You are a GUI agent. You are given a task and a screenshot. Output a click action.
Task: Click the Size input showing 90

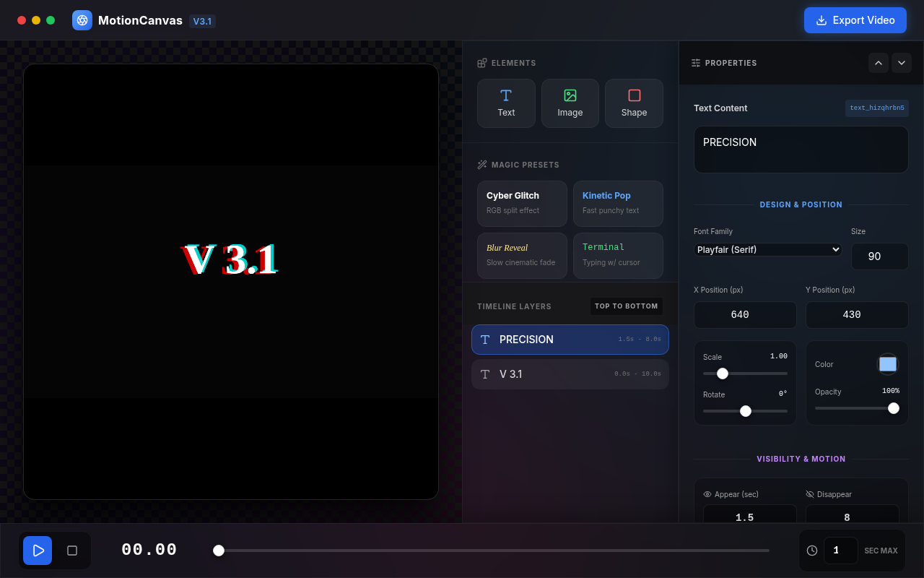tap(880, 256)
